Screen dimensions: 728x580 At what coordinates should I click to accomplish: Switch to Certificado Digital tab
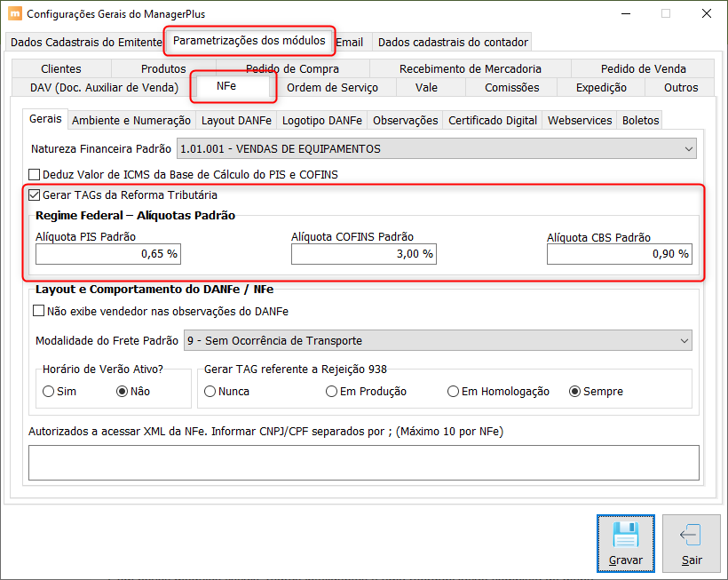(492, 121)
